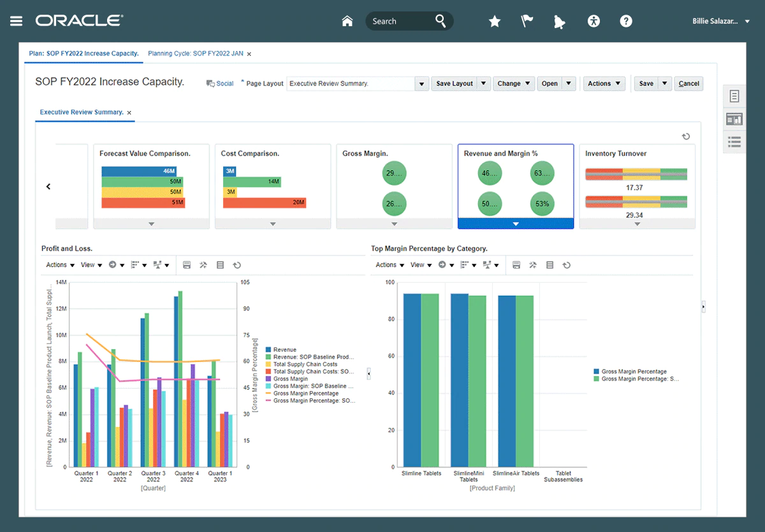Expand the Page Layout combo box
The image size is (765, 532).
[421, 83]
